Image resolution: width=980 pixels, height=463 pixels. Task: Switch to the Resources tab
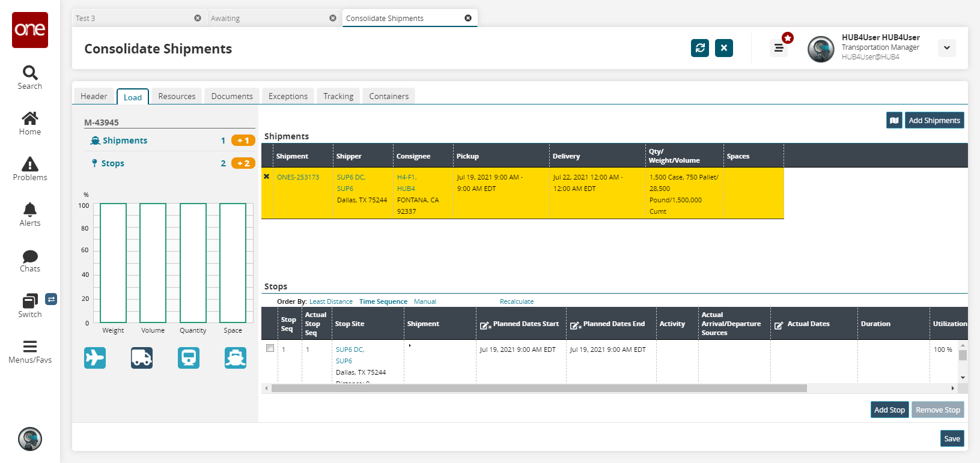click(x=177, y=96)
